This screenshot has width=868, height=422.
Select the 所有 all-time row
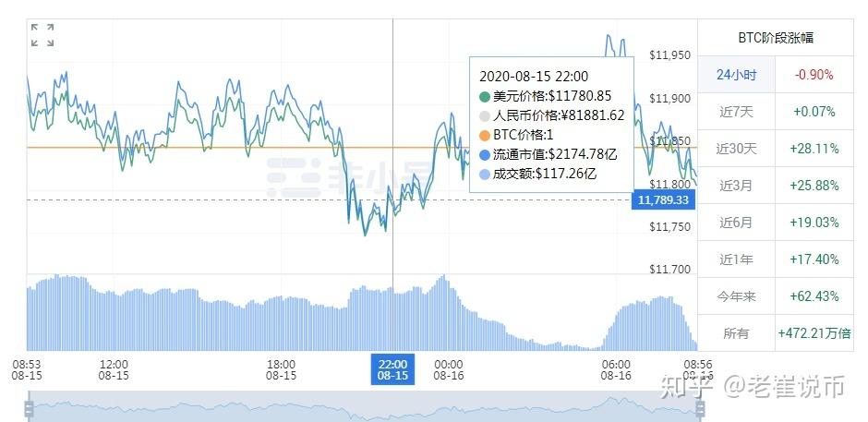tap(736, 333)
